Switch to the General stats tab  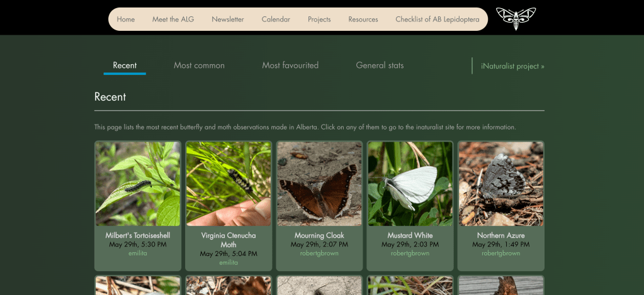tap(380, 65)
